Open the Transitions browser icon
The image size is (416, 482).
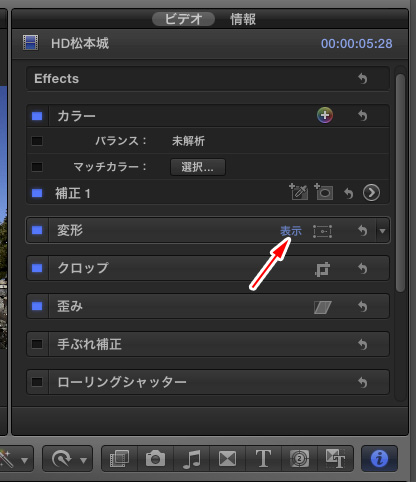pos(227,459)
